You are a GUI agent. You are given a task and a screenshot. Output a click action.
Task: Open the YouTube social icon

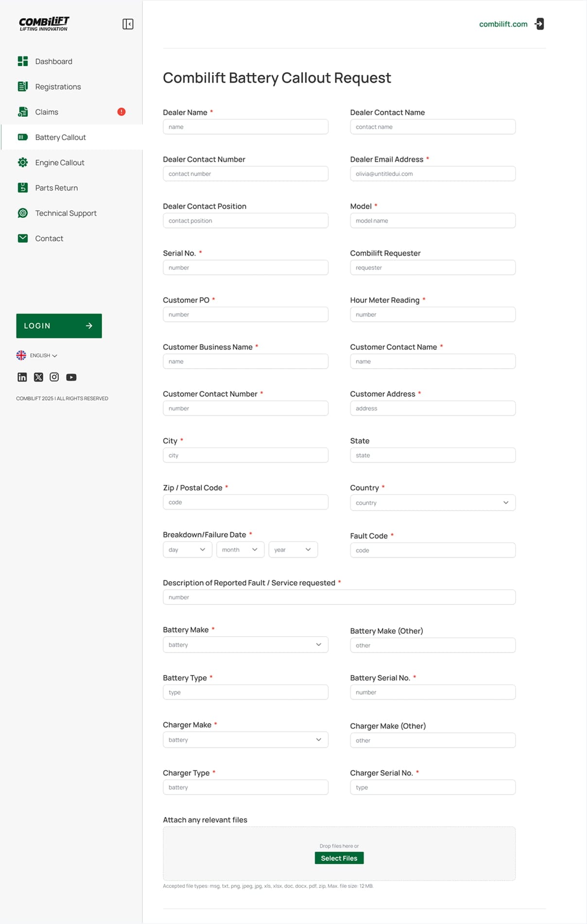pos(71,377)
